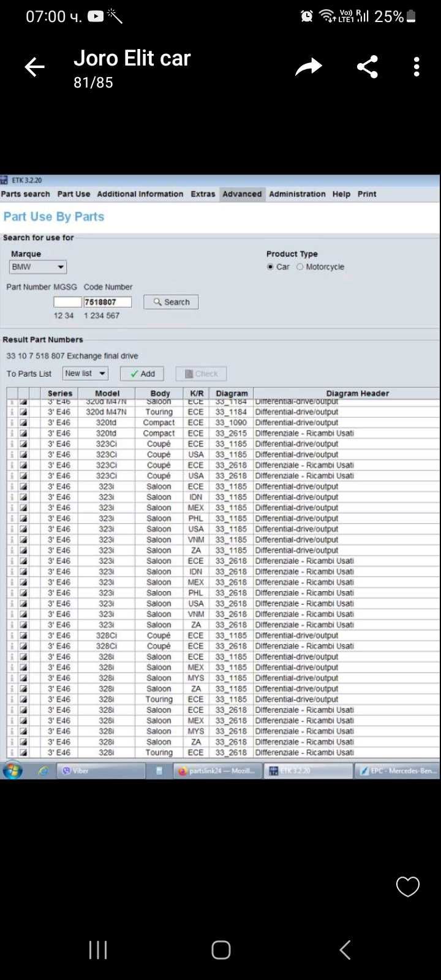Image resolution: width=441 pixels, height=980 pixels.
Task: Select the Car product type radio button
Action: [x=270, y=267]
